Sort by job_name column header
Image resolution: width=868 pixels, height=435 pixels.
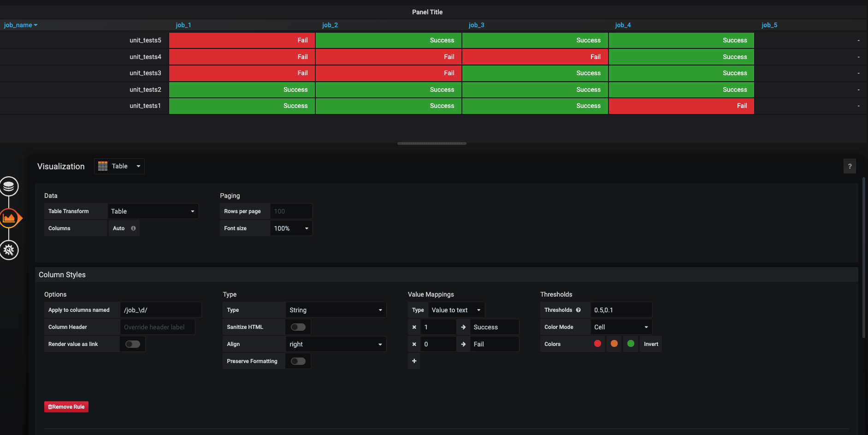coord(18,25)
